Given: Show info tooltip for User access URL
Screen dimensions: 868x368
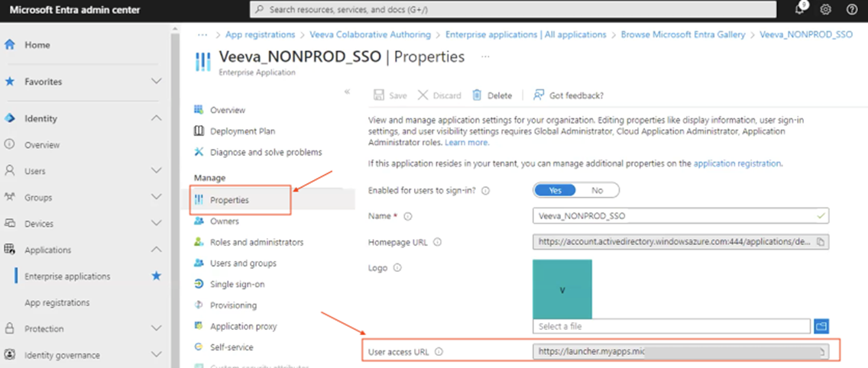Looking at the screenshot, I should coord(439,351).
